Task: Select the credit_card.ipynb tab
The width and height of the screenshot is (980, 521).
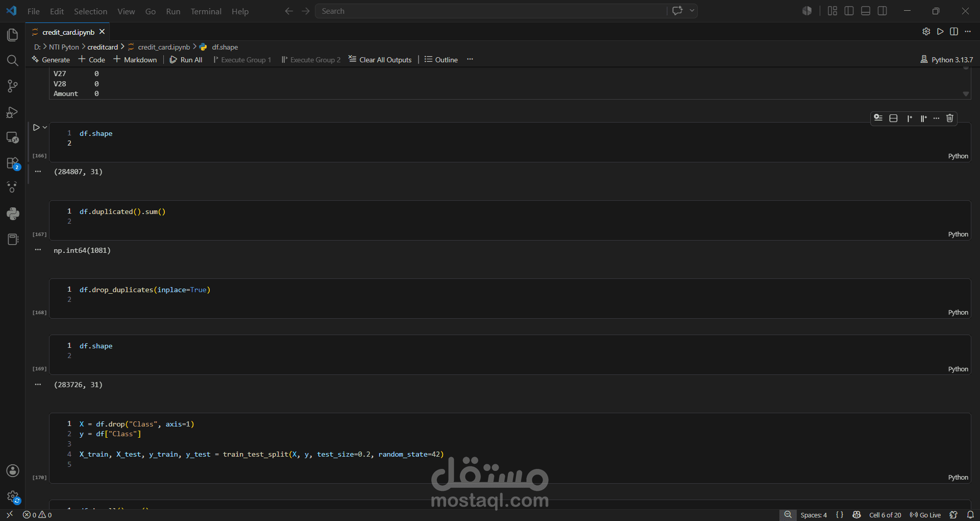Action: [68, 32]
